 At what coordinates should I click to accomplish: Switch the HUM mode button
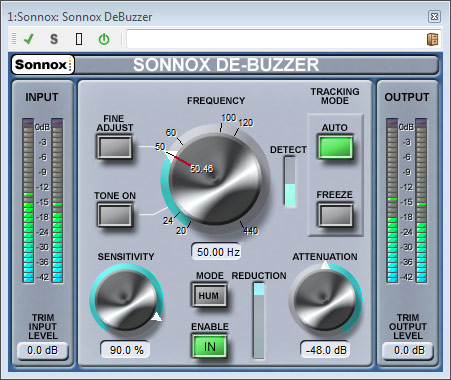tap(209, 295)
